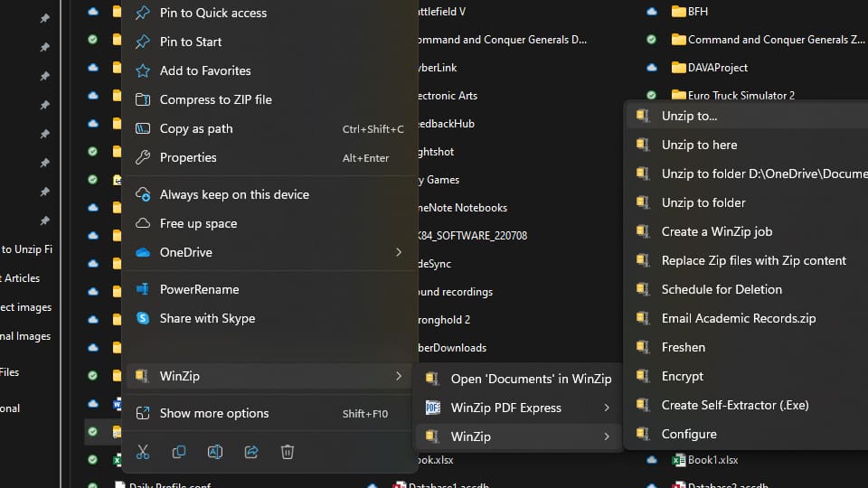The image size is (868, 488).
Task: Open the Electronic Arts folder
Action: coord(448,95)
